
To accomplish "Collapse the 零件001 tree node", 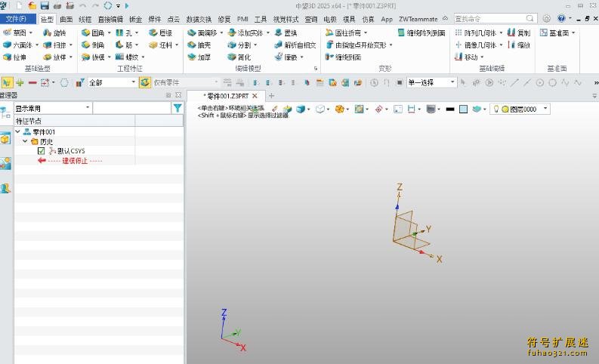I will (x=17, y=131).
